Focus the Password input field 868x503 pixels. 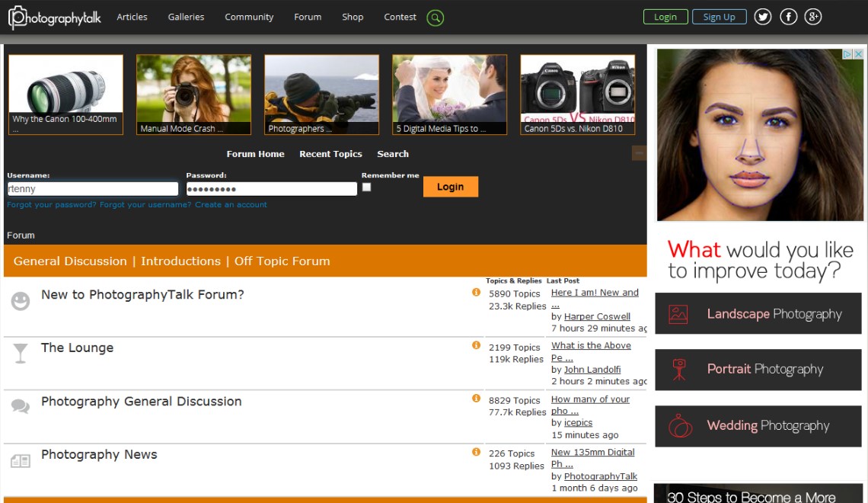click(x=272, y=189)
